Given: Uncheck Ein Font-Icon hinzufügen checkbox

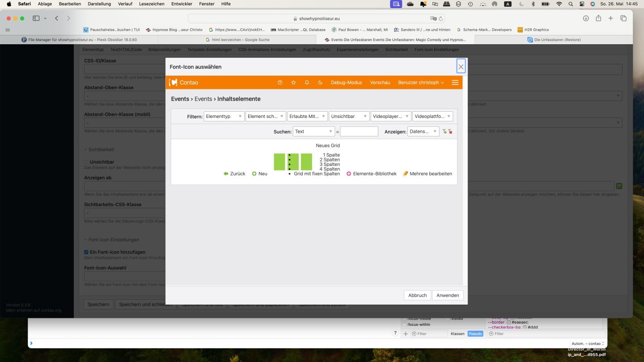Looking at the screenshot, I should coord(86,252).
